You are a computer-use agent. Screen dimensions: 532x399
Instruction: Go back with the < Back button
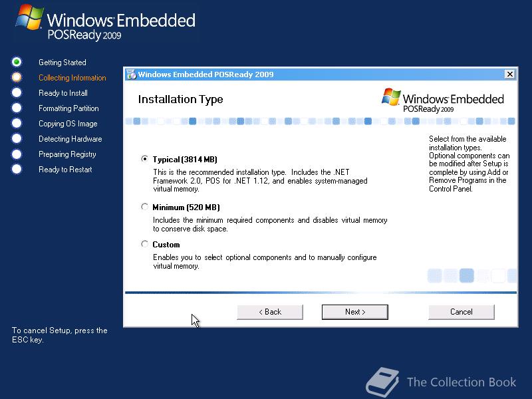point(270,312)
